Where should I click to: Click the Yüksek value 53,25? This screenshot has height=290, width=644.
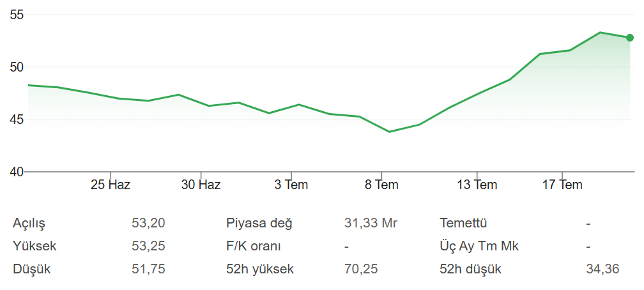tap(149, 246)
